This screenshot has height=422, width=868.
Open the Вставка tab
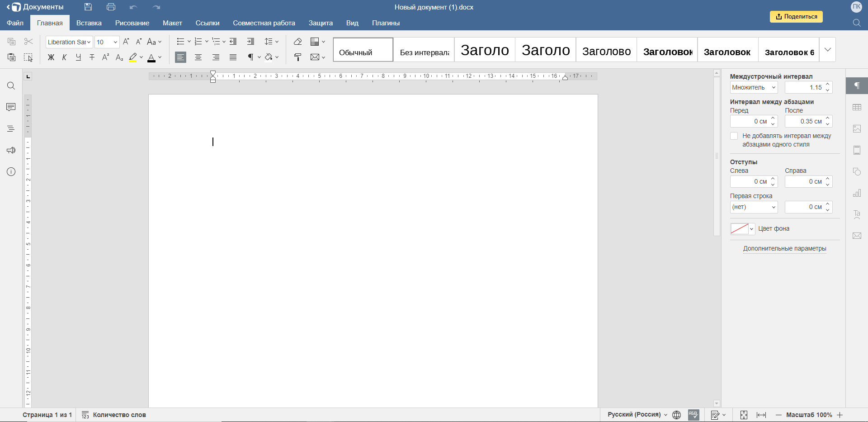click(x=89, y=23)
